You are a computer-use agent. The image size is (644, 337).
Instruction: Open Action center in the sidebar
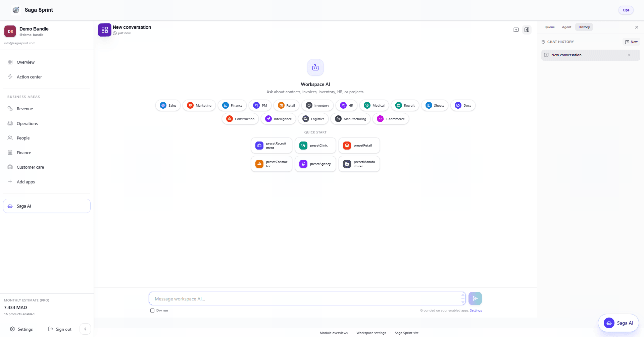(47, 77)
